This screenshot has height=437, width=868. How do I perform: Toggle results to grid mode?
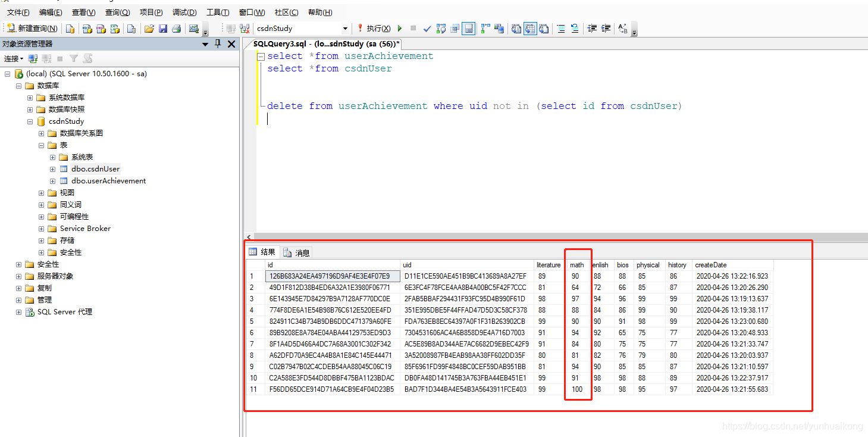(x=529, y=28)
